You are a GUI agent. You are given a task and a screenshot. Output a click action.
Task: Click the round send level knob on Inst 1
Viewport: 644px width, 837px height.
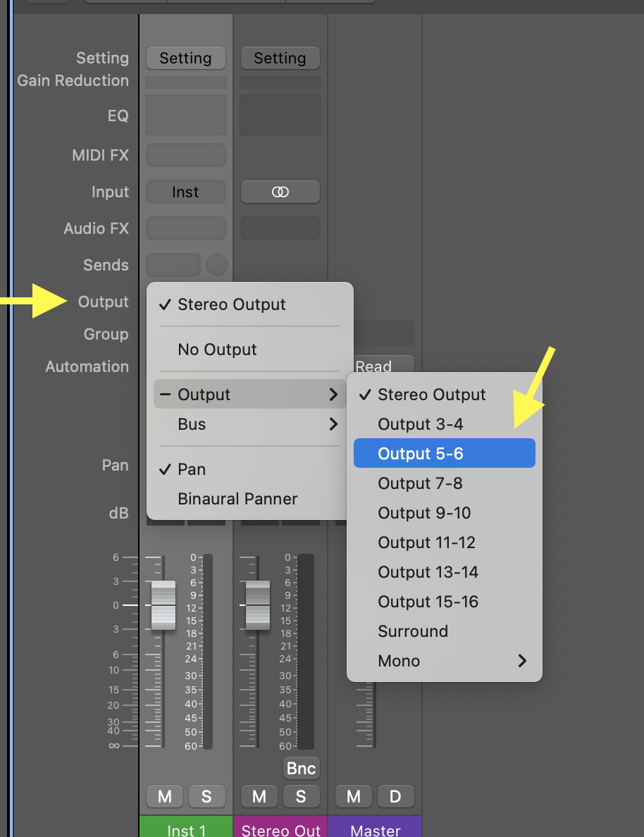pos(217,265)
